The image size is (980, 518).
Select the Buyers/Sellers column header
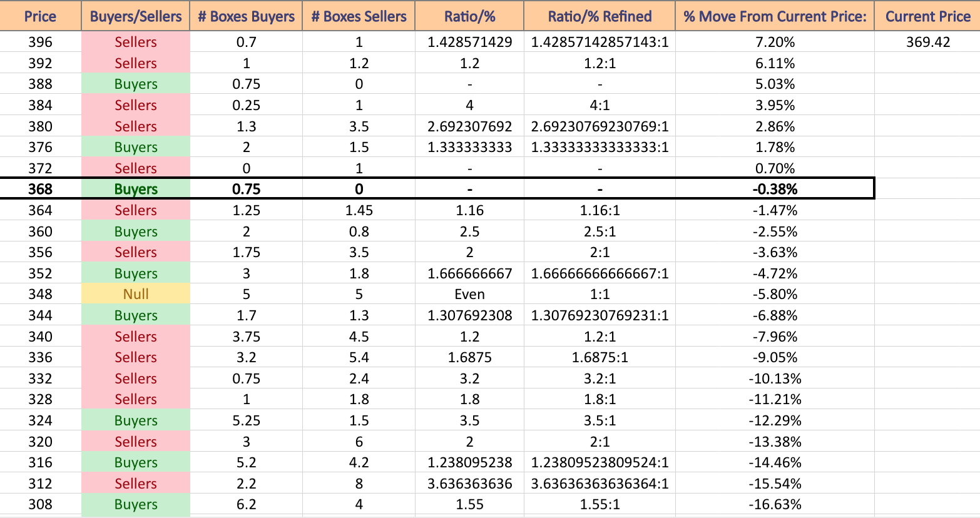pos(136,16)
